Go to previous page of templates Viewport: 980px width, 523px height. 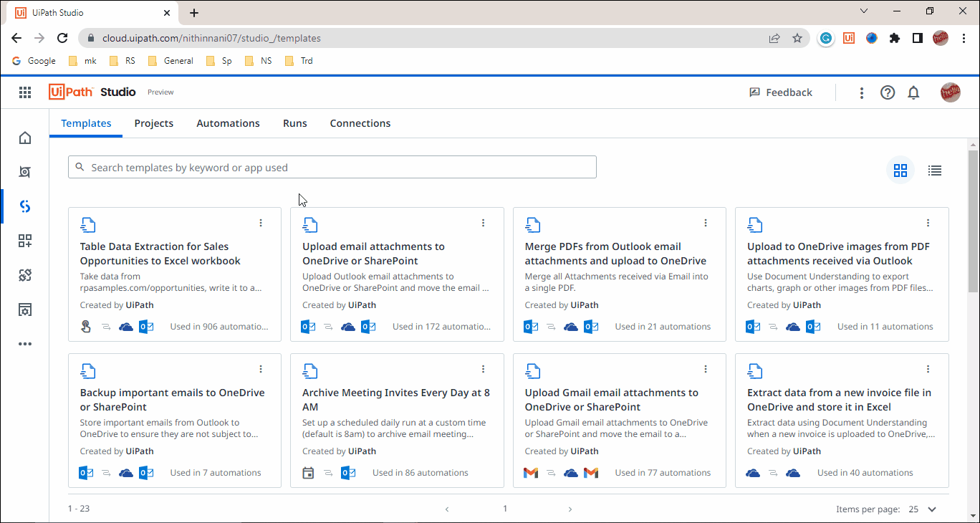point(447,509)
